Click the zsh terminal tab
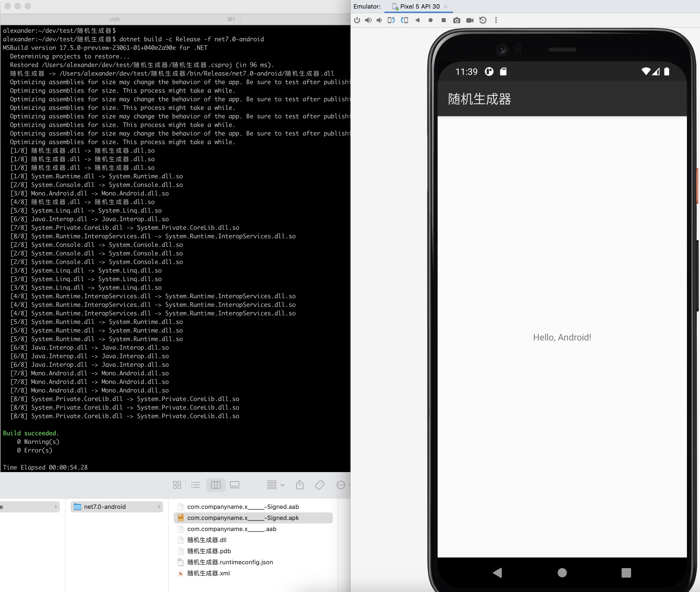 click(x=114, y=19)
